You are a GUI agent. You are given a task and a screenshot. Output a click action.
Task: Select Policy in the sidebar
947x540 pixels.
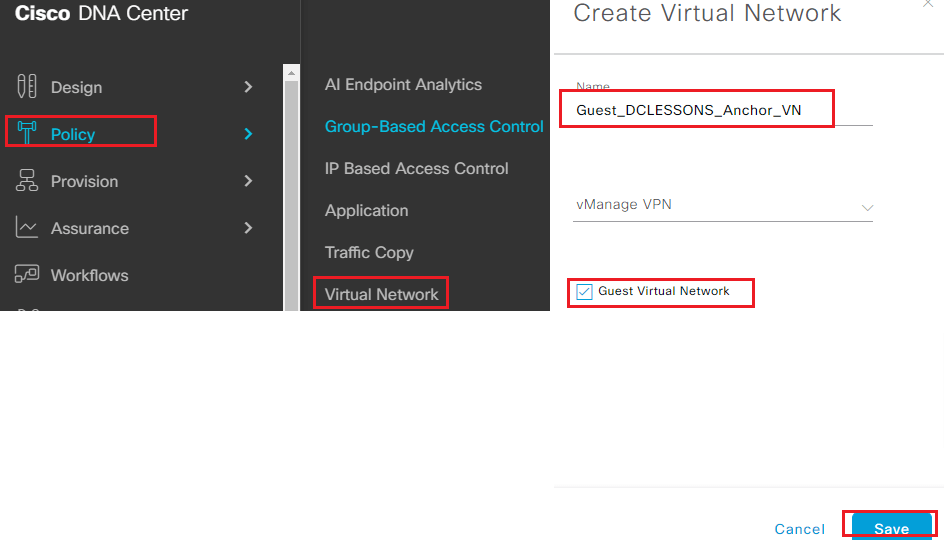click(73, 134)
